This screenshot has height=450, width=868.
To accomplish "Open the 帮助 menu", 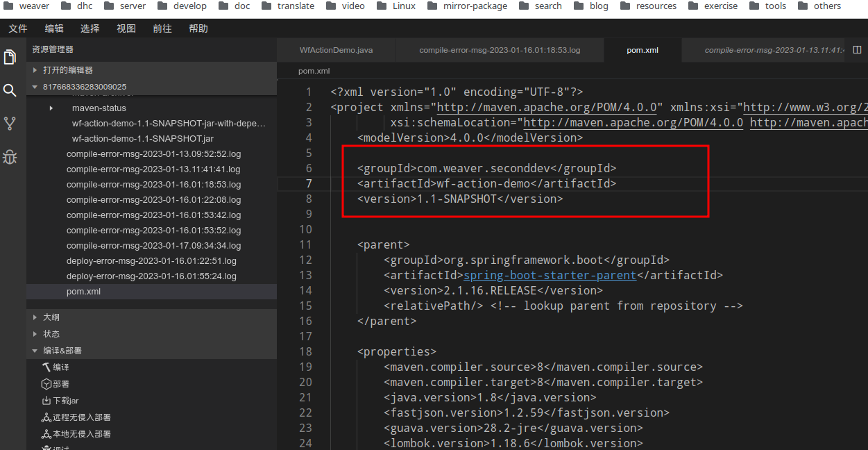I will tap(198, 28).
